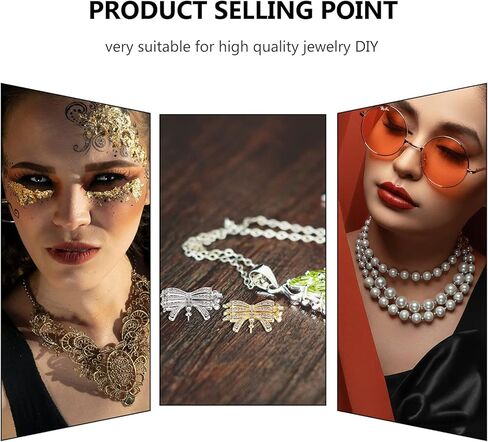
Task: Click the red lips of right model
Action: point(396,196)
